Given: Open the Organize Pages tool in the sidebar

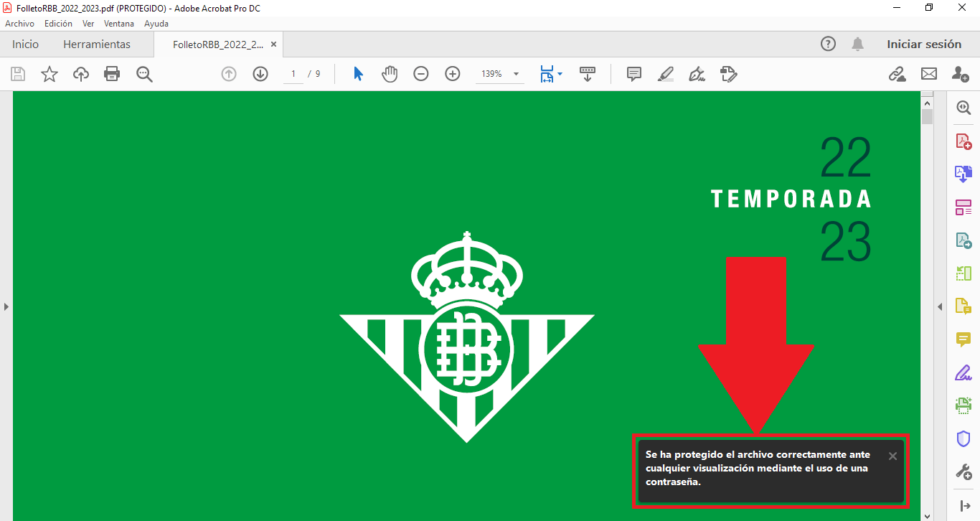Looking at the screenshot, I should (x=963, y=207).
